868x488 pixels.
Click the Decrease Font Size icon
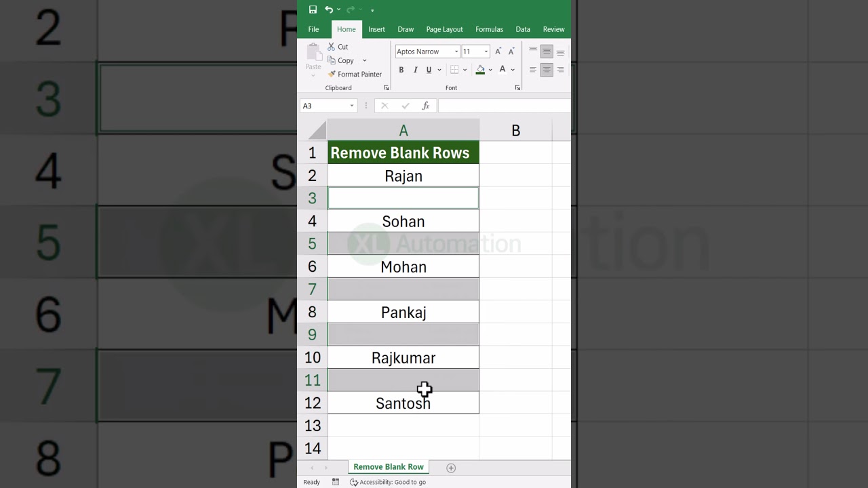tap(512, 52)
